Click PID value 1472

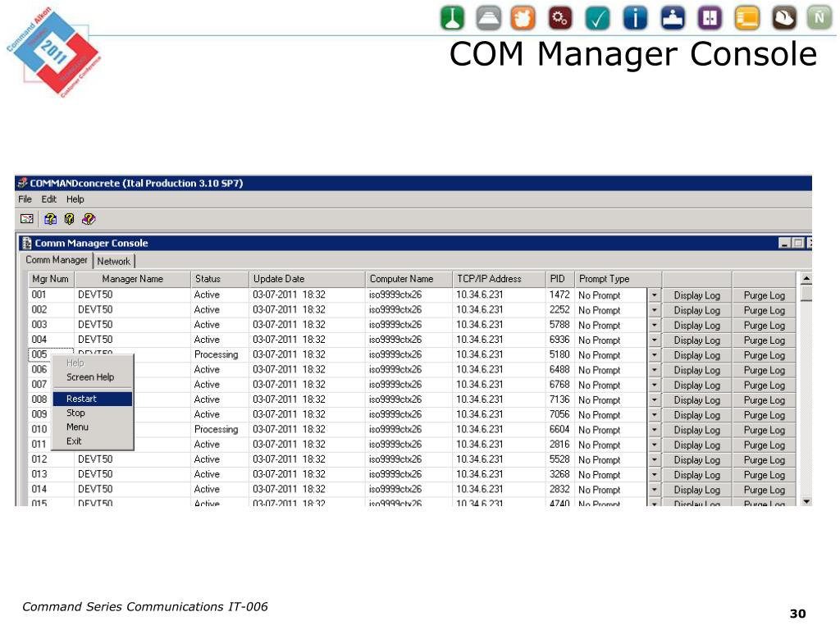[559, 294]
